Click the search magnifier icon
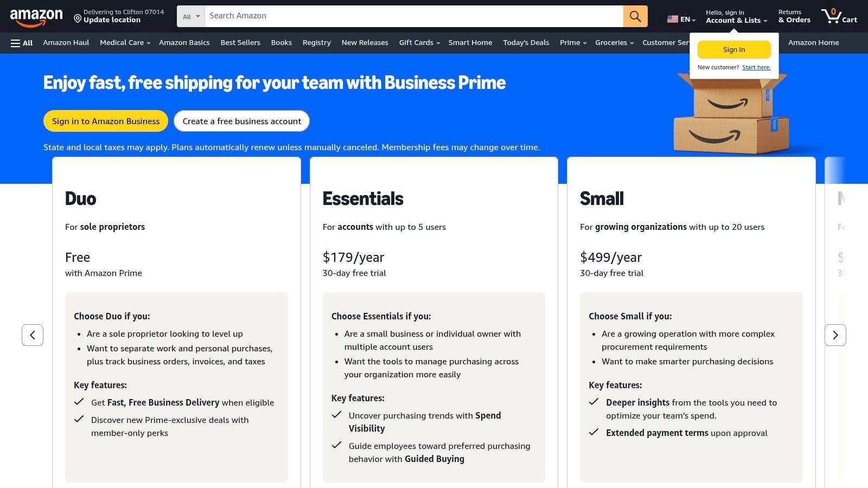The height and width of the screenshot is (488, 868). pyautogui.click(x=635, y=16)
